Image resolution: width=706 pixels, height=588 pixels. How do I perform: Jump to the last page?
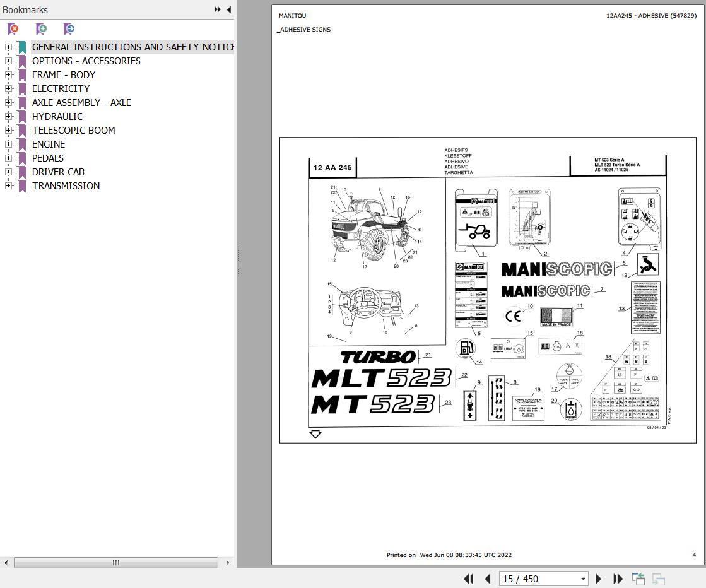coord(617,579)
